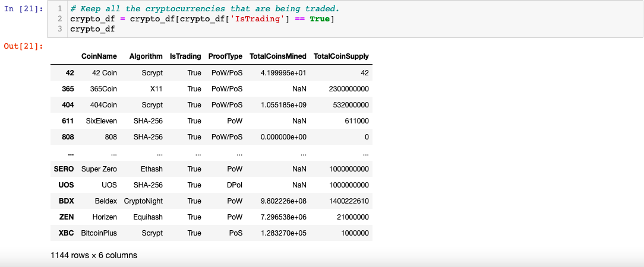Screen dimensions: 644x267
Task: Click the '404Coin' name cell
Action: [x=103, y=104]
